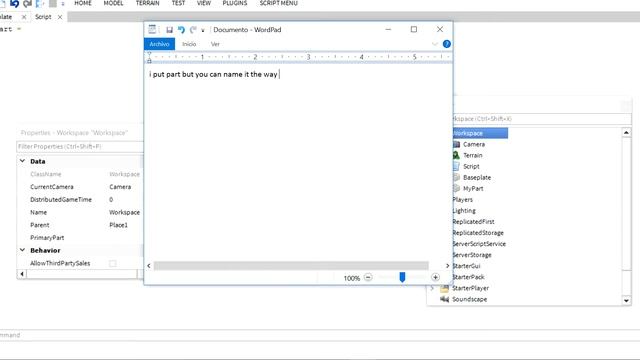Click the Terrain icon in Explorer

pyautogui.click(x=456, y=155)
